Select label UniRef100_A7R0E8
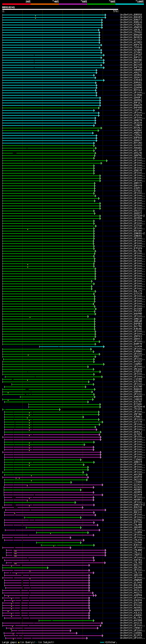The width and height of the screenshot is (146, 644). tap(131, 80)
